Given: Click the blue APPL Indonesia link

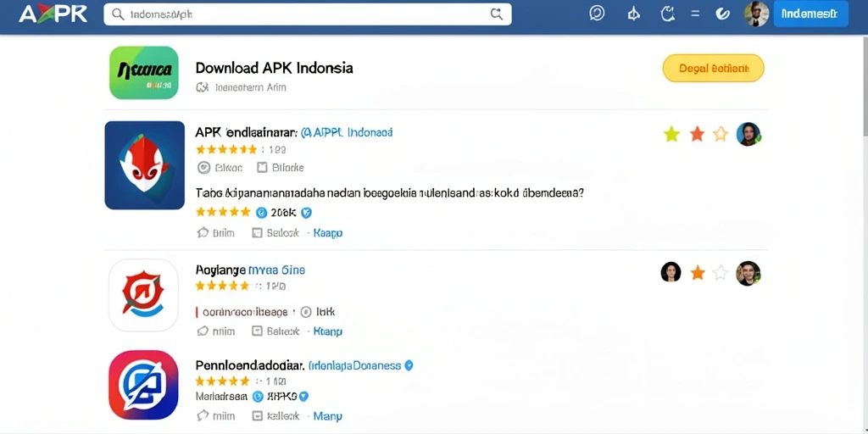Looking at the screenshot, I should tap(347, 133).
